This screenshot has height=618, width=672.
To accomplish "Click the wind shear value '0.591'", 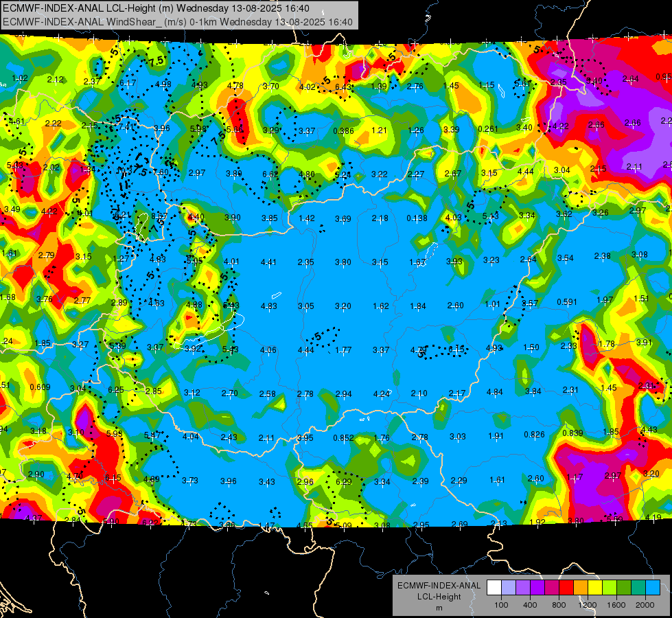I will click(x=567, y=302).
